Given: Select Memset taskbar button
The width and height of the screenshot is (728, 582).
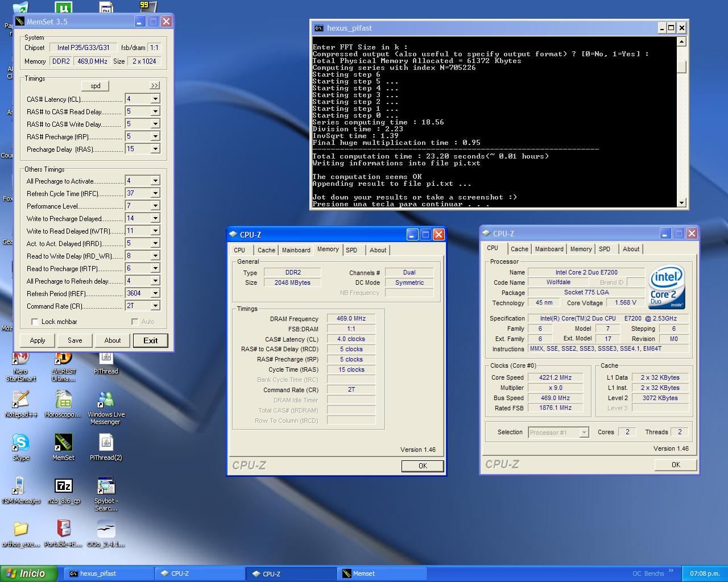Looking at the screenshot, I should [x=383, y=573].
